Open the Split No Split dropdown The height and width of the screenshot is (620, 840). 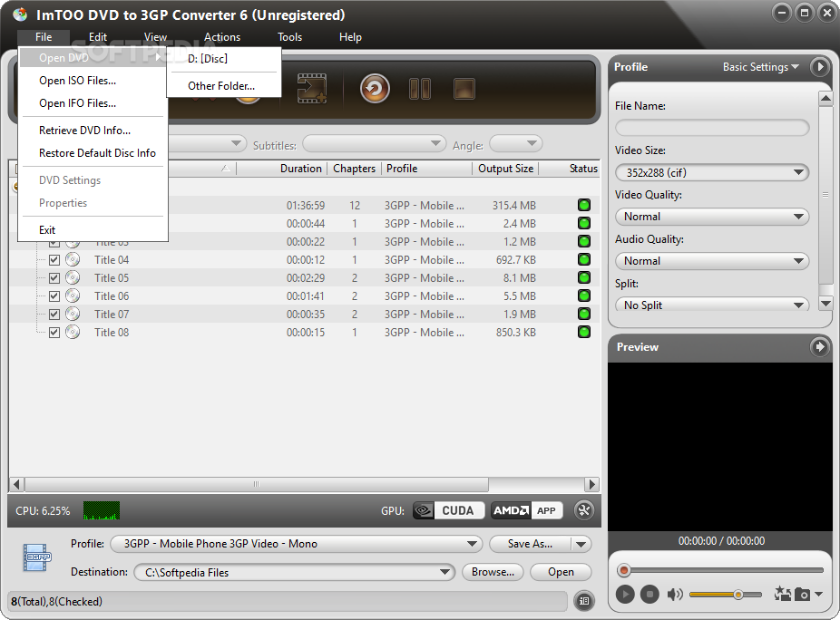point(712,305)
